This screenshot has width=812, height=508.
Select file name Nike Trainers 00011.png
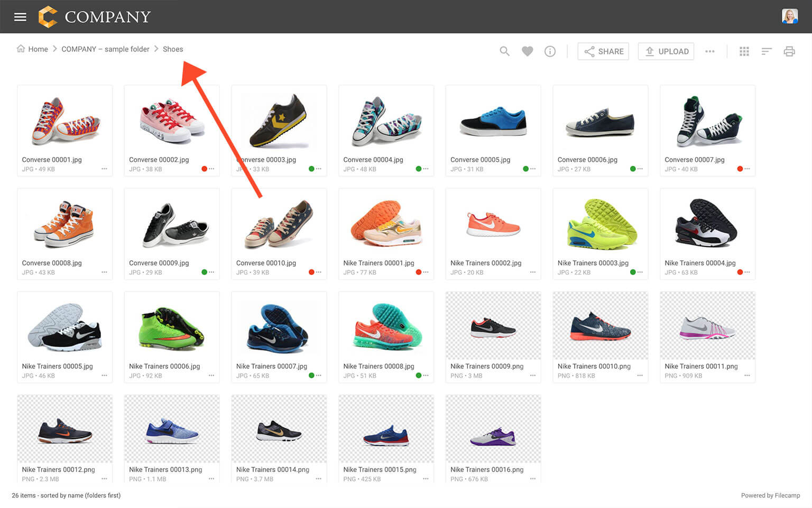point(701,366)
